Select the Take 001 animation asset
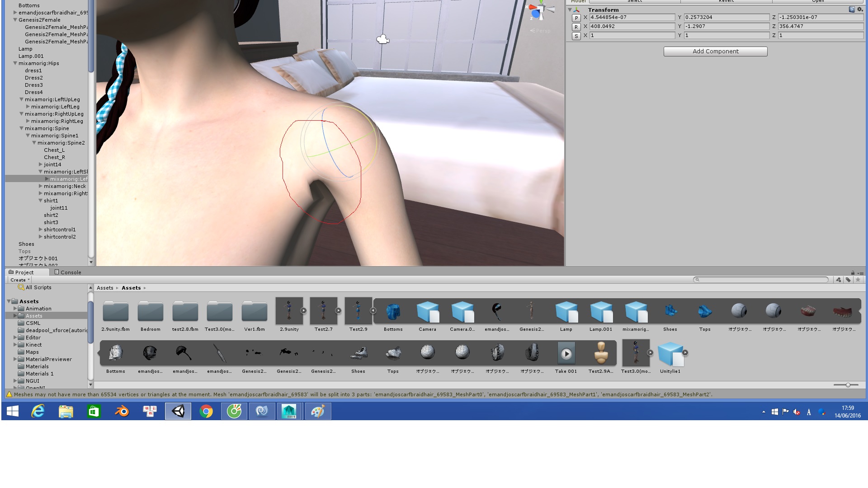Image resolution: width=868 pixels, height=488 pixels. click(566, 354)
